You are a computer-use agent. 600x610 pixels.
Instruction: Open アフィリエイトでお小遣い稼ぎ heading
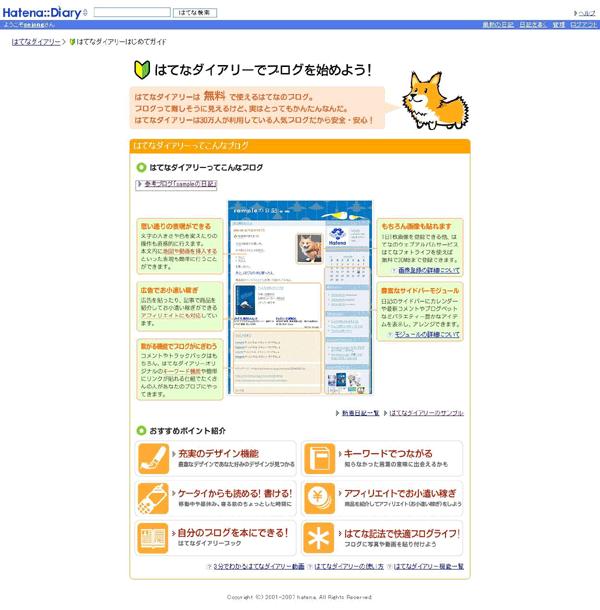pyautogui.click(x=400, y=493)
